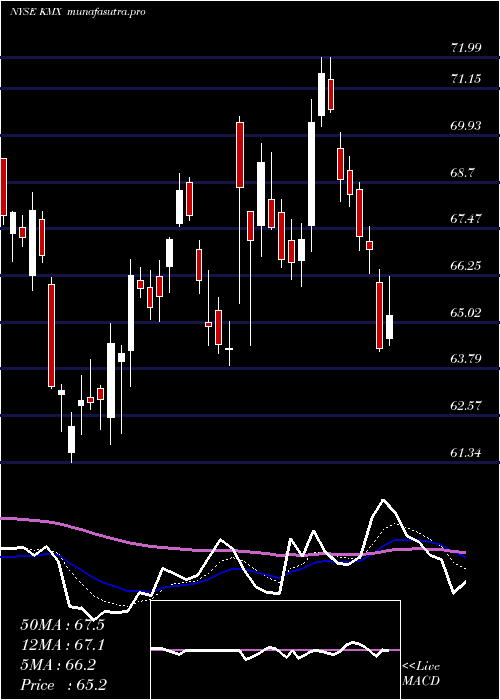Click the 50MA : 67.5 readout
Viewport: 500px width, 700px height.
click(x=62, y=625)
